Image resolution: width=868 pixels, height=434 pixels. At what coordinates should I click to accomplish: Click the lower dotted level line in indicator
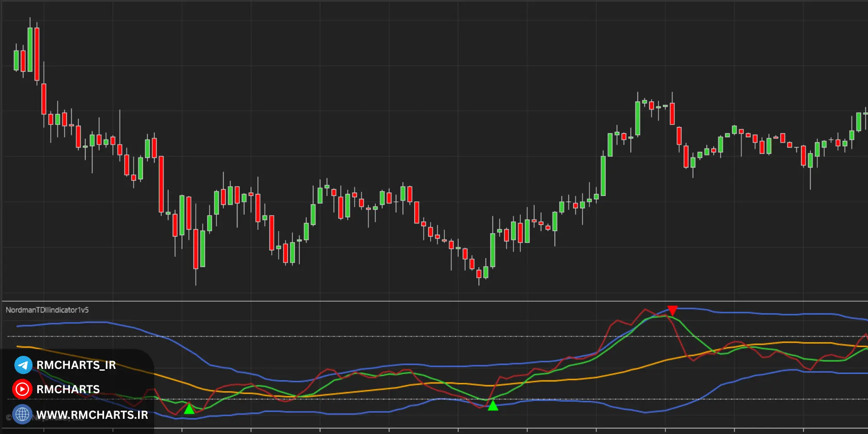click(x=347, y=399)
